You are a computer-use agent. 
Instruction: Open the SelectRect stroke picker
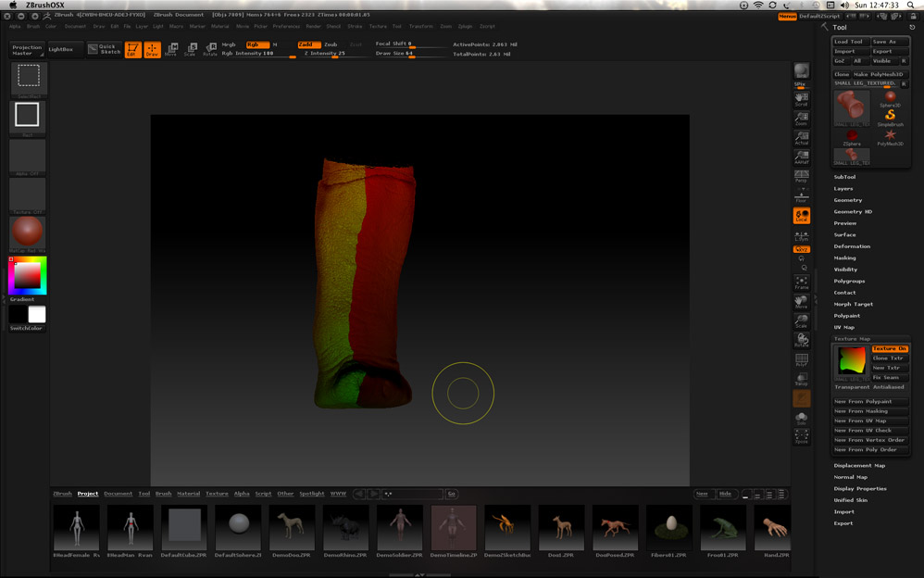click(x=28, y=81)
